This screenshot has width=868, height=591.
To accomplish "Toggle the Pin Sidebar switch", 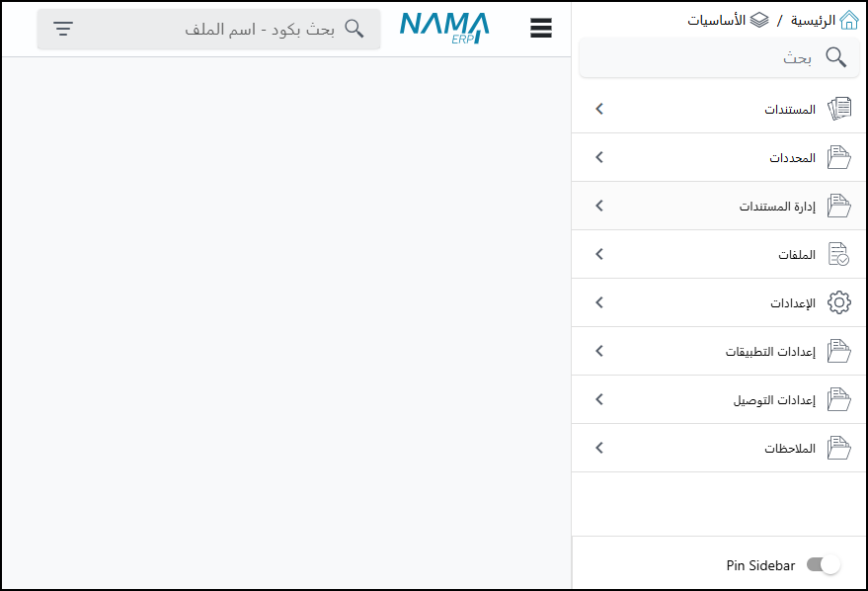I will [x=823, y=565].
